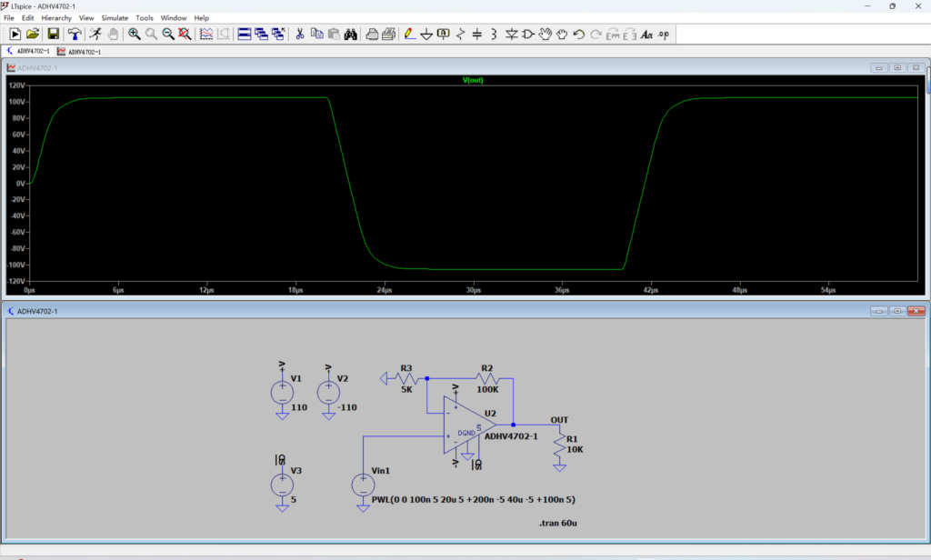Screen dimensions: 931x560
Task: Click the PWL source definition text
Action: click(x=473, y=499)
